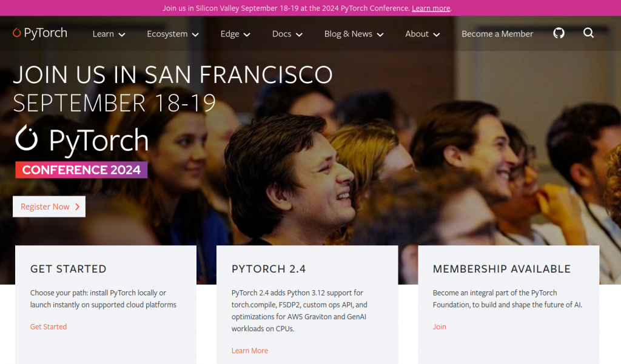Click the PyTorch flame logo in the navbar
The width and height of the screenshot is (621, 364).
pos(16,33)
